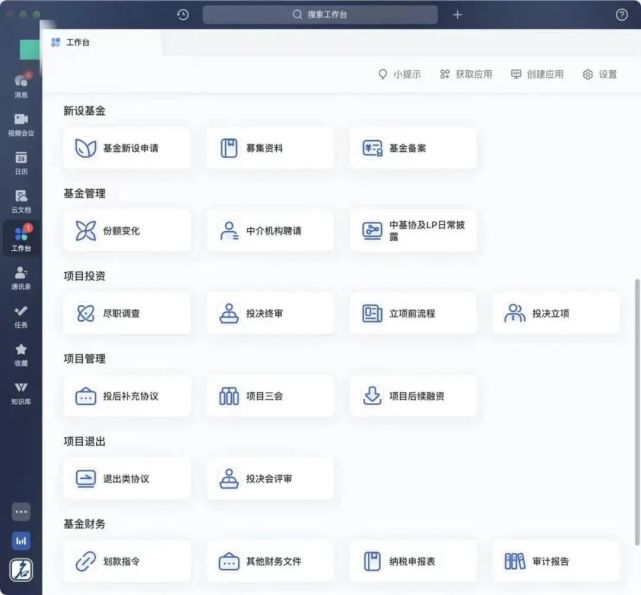Open the 消息 messages sidebar icon
Screen dimensions: 641x595
tap(21, 85)
